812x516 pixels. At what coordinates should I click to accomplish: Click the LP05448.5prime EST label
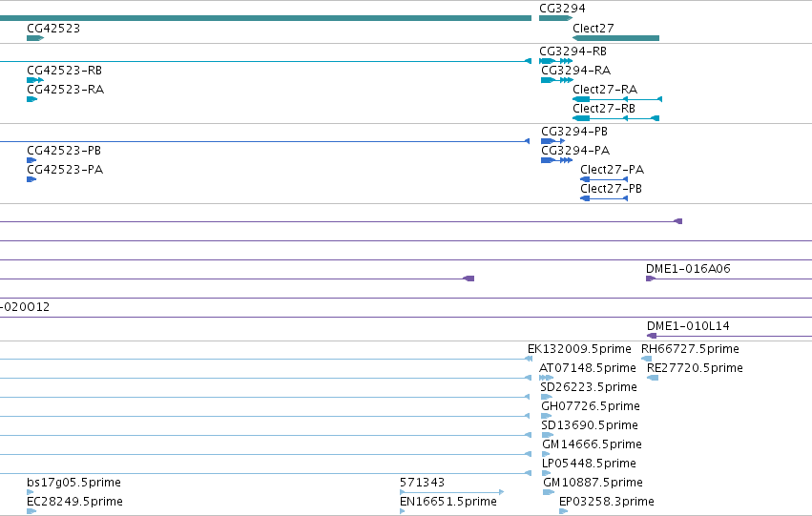(589, 464)
